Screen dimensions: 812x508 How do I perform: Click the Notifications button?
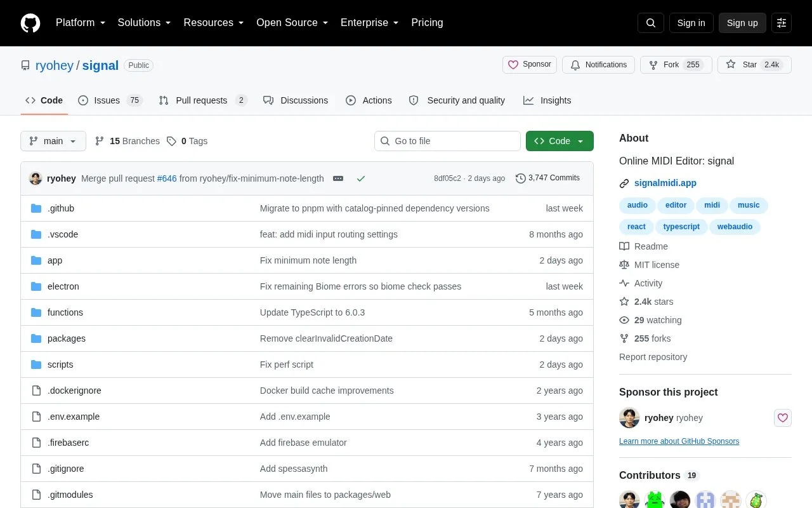598,65
